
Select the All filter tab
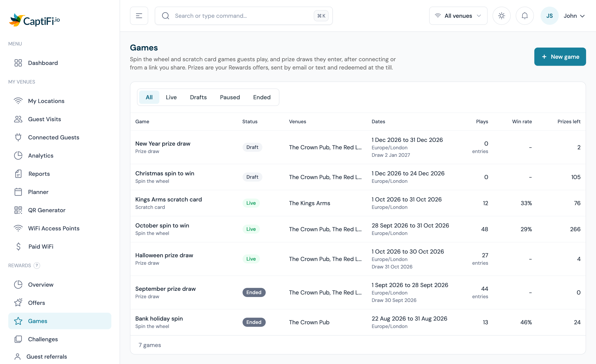point(149,97)
